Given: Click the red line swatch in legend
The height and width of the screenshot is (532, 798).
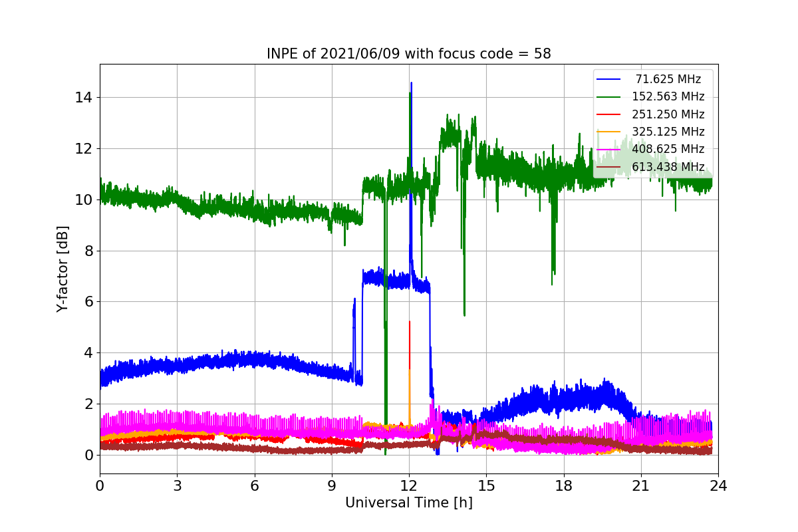Looking at the screenshot, I should click(x=608, y=114).
